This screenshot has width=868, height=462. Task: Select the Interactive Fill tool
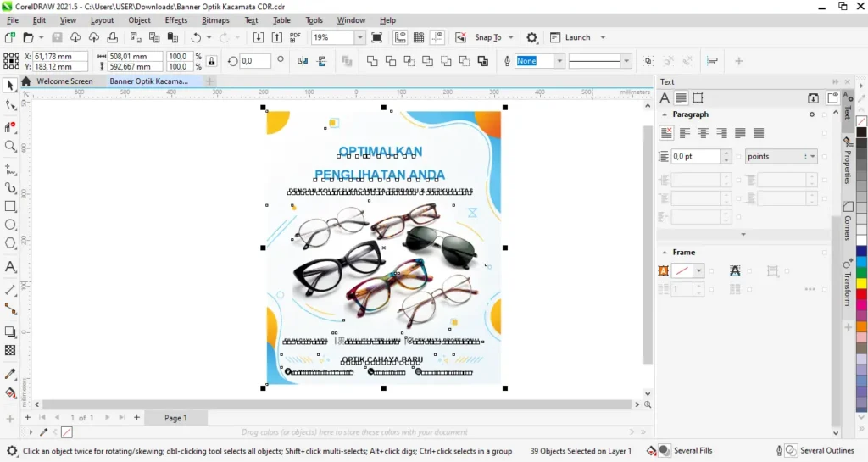10,392
